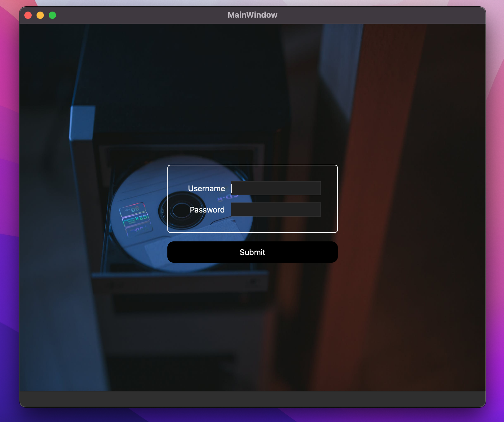Place cursor in the Username text box
504x422 pixels.
point(275,188)
